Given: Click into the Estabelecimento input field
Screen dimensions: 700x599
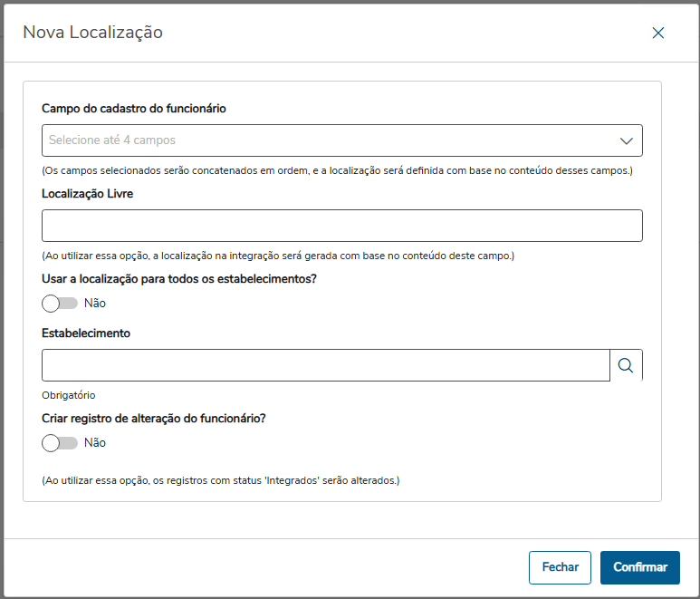Looking at the screenshot, I should 325,365.
